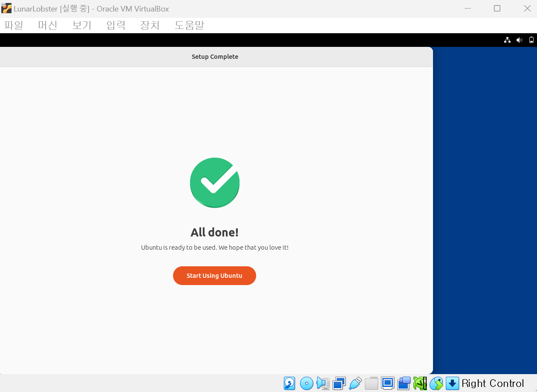
Task: Click the optical disc drive icon
Action: (x=306, y=383)
